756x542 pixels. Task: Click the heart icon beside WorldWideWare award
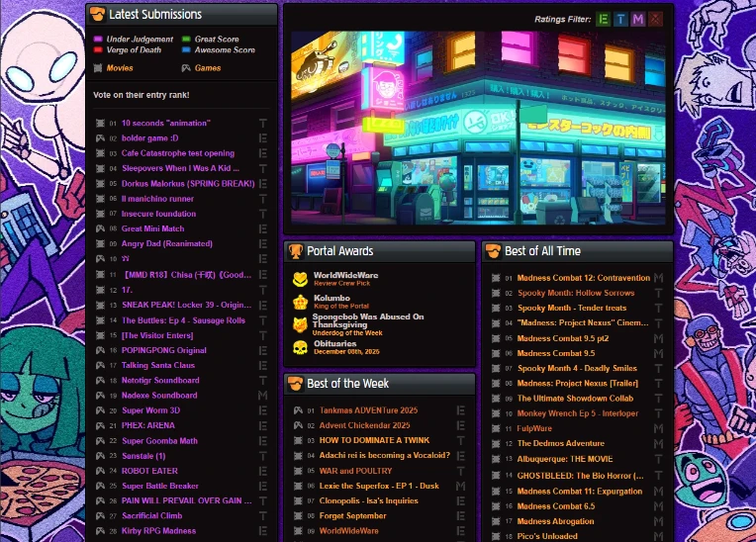click(x=300, y=279)
